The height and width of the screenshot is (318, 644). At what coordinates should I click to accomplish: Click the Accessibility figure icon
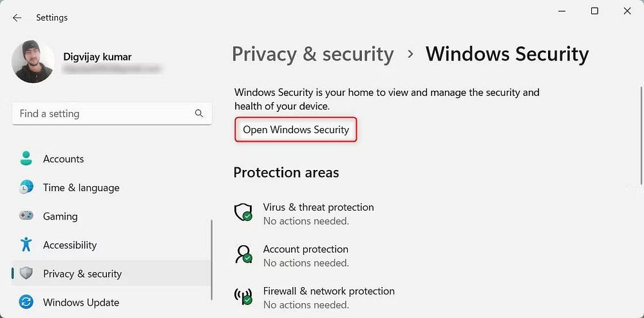pyautogui.click(x=26, y=245)
